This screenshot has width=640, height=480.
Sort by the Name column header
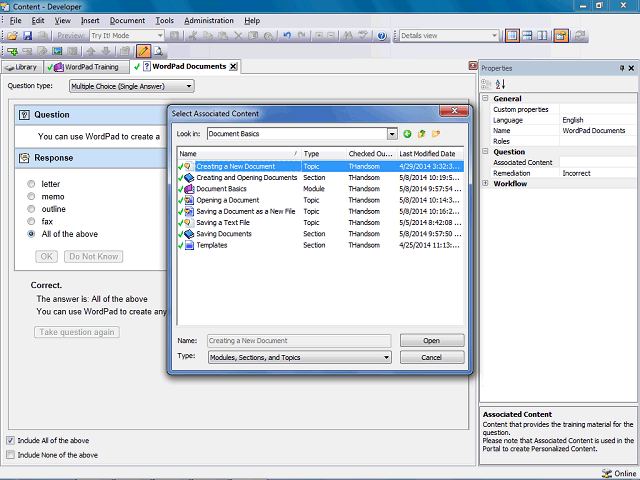pos(239,154)
